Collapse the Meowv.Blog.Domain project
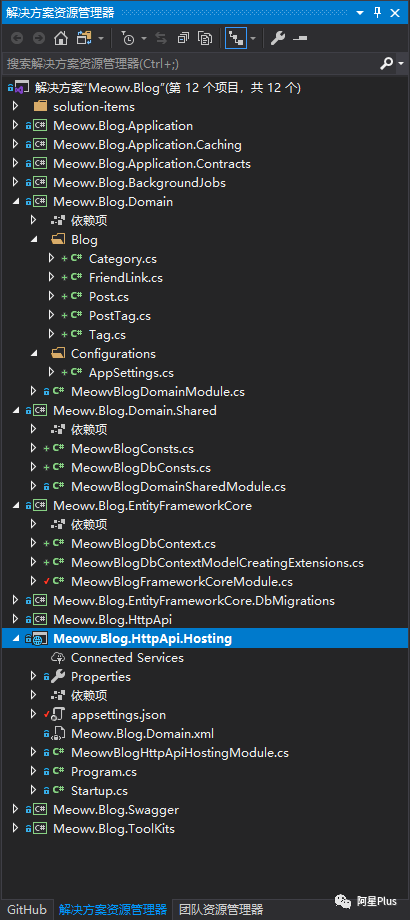 [x=15, y=202]
